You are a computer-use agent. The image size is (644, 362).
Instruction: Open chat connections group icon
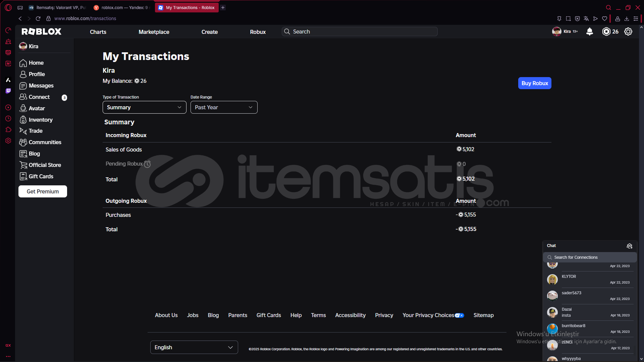pyautogui.click(x=629, y=246)
